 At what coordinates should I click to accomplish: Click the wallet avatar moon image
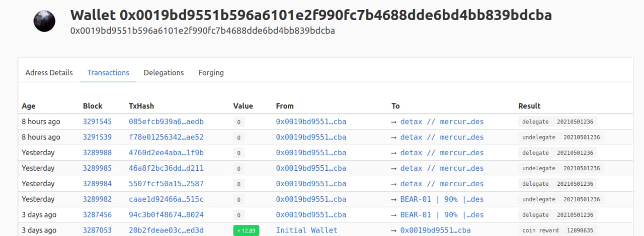[x=44, y=22]
